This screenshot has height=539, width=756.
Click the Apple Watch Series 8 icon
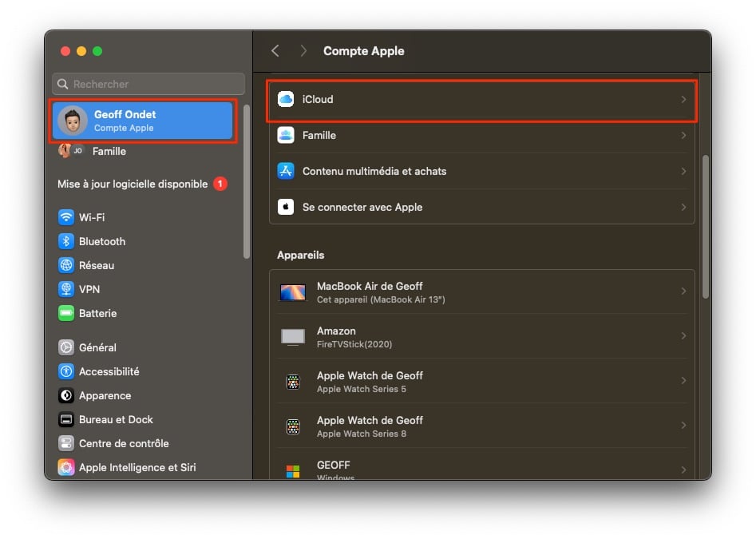[293, 426]
